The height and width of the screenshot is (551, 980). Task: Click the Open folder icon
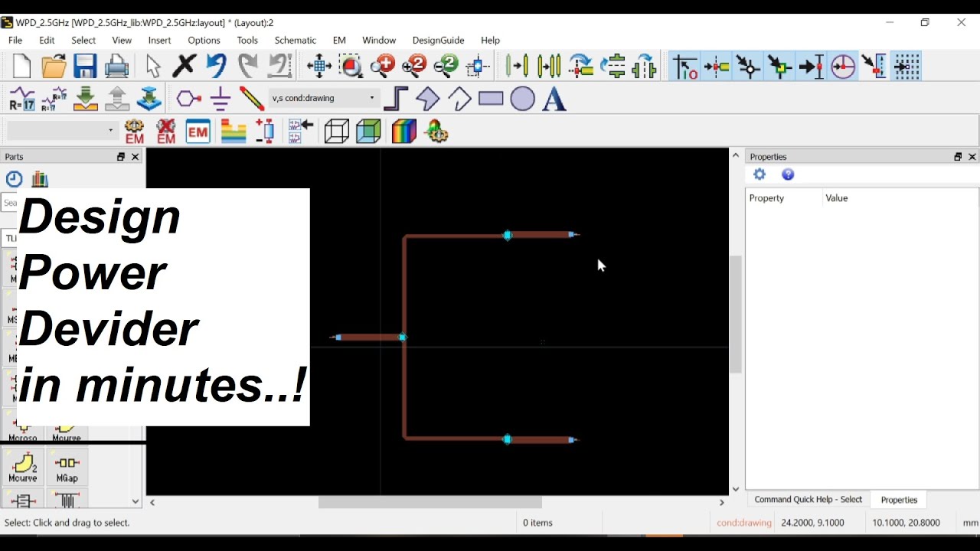coord(54,67)
